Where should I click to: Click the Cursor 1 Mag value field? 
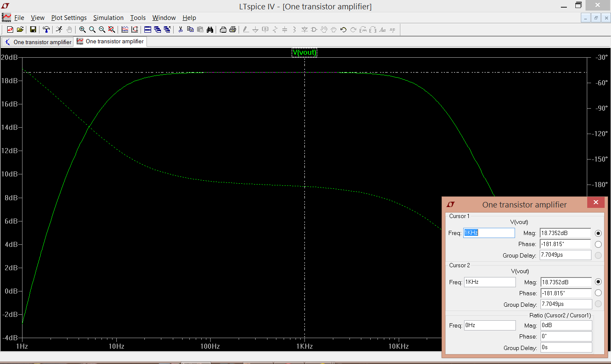coord(565,233)
